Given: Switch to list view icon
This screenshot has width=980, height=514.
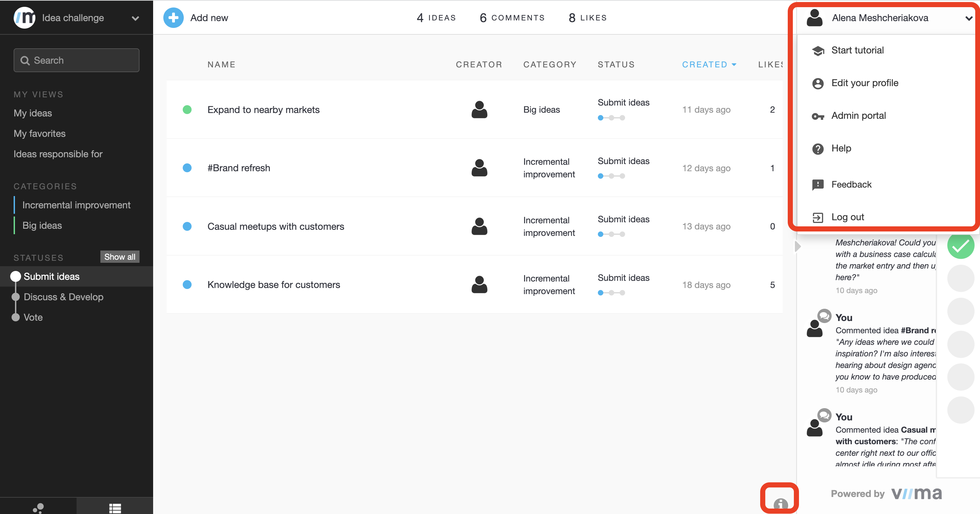Looking at the screenshot, I should tap(115, 508).
